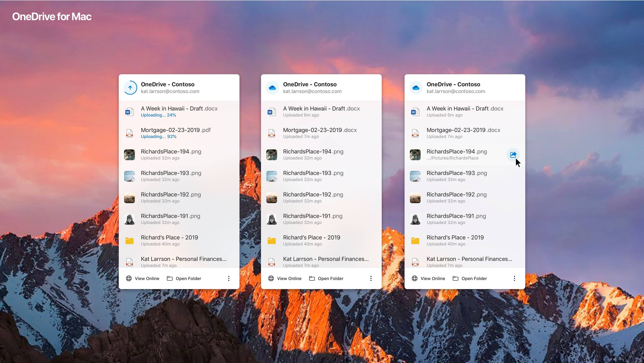Click View Online in the middle popover
Screen dimensions: 644x363
coord(289,278)
